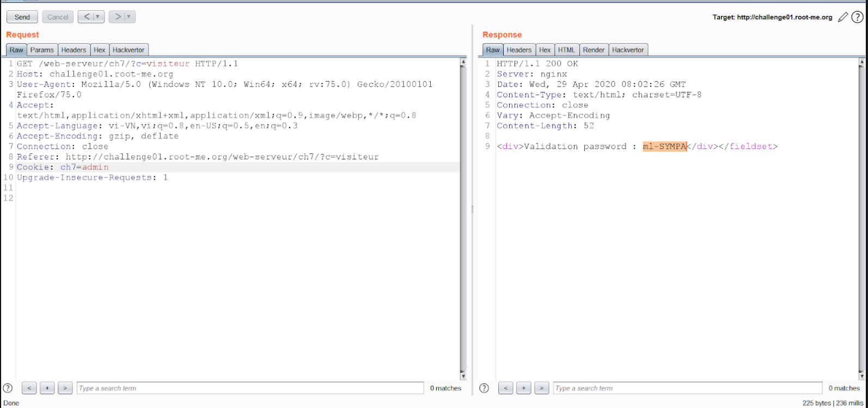Click the Request pane scrollbar up arrow
Screen dimensions: 868x408
click(x=463, y=62)
